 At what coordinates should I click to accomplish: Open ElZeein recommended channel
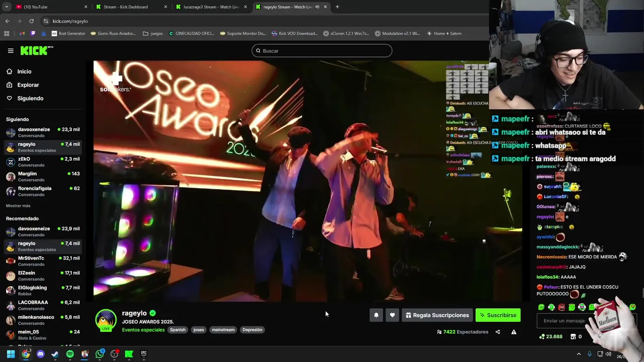click(43, 276)
